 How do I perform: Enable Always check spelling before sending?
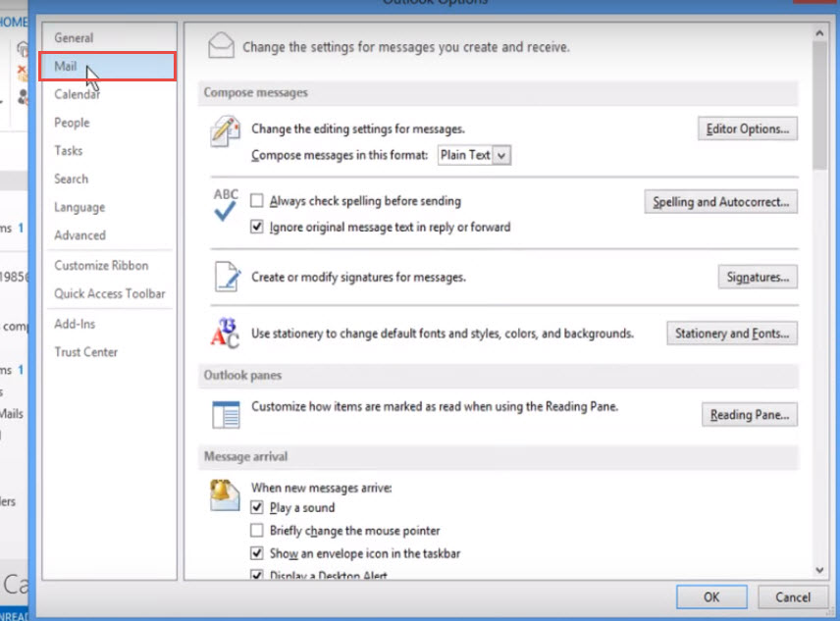pos(257,201)
